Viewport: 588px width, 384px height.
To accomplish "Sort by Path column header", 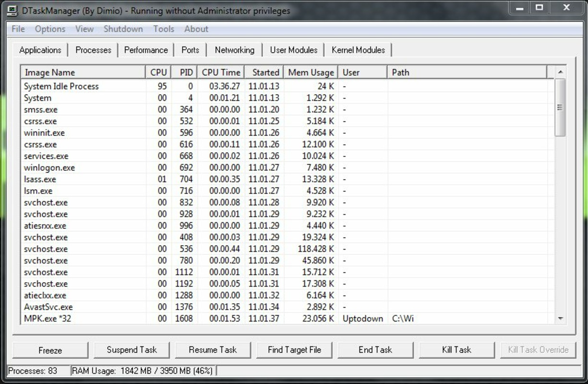I will (467, 72).
